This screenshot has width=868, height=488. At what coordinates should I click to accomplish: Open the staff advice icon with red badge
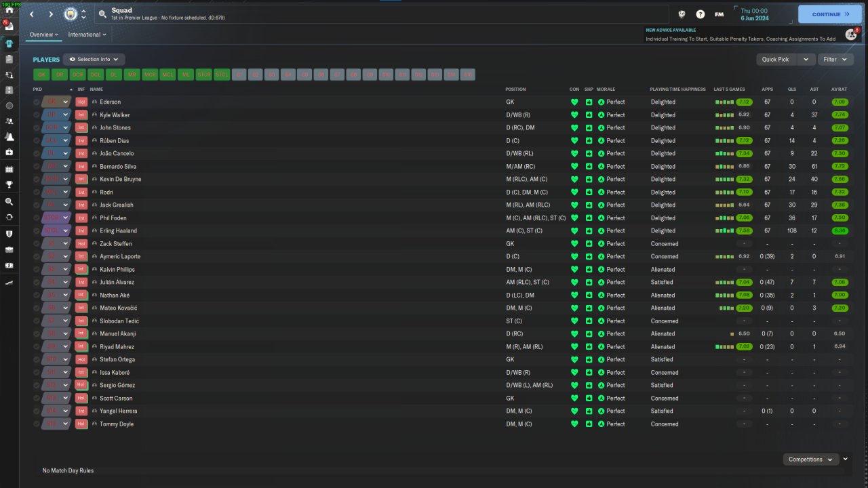851,35
